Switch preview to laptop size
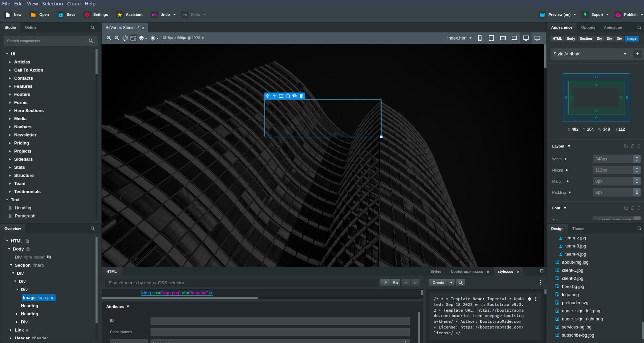 pyautogui.click(x=514, y=38)
